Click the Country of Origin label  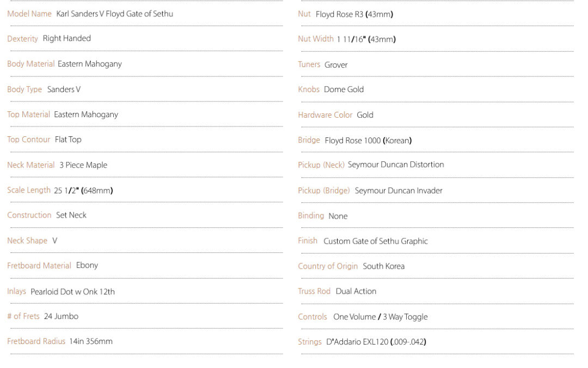[328, 266]
